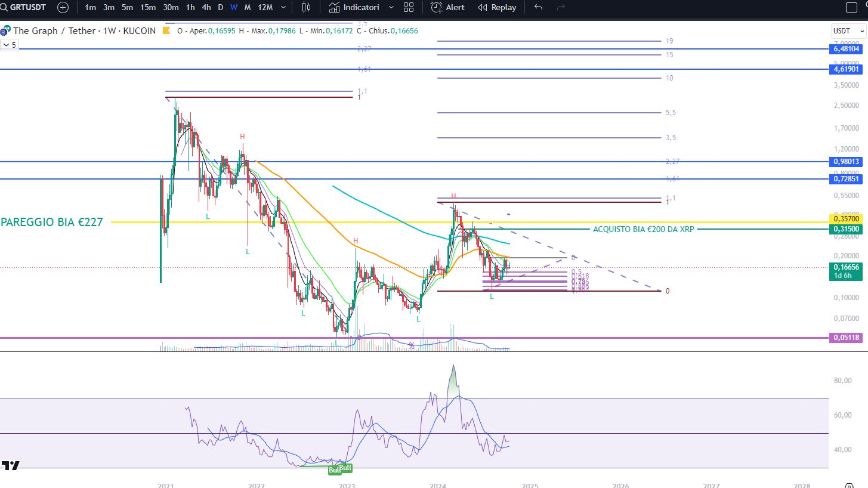Image resolution: width=868 pixels, height=488 pixels.
Task: Select the weekly W timeframe
Action: tap(234, 7)
